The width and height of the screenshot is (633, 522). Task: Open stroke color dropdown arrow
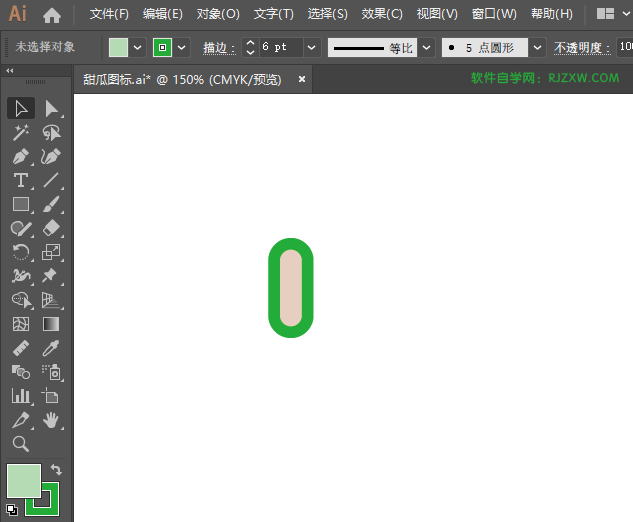click(182, 48)
